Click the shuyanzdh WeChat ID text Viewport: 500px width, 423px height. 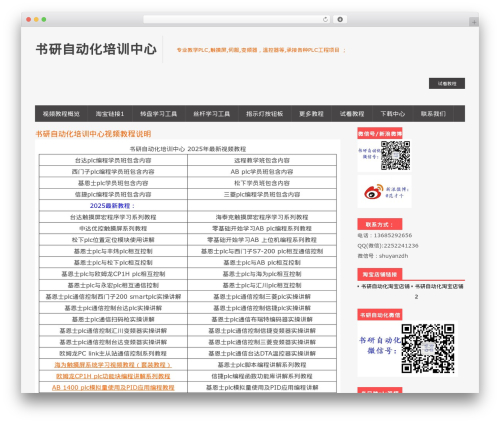point(393,256)
